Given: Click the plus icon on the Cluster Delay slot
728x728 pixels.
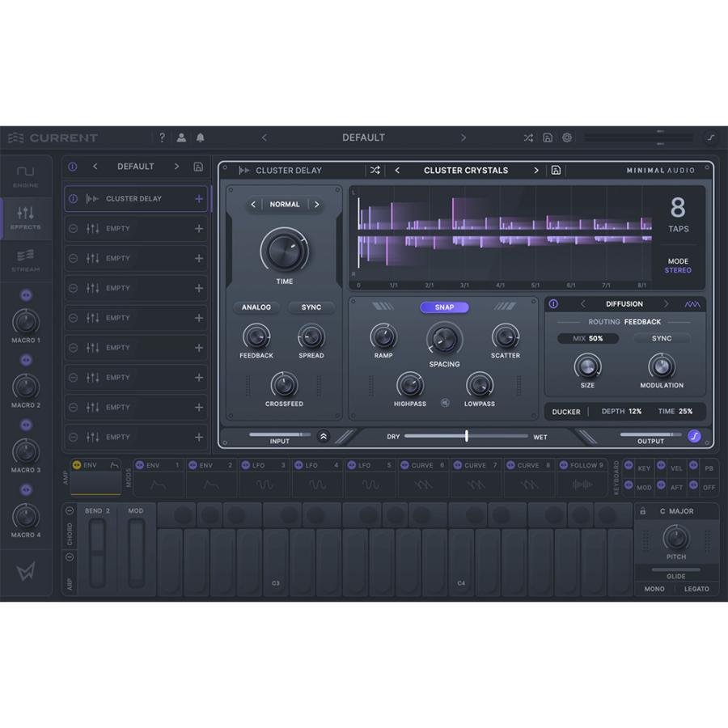Looking at the screenshot, I should [x=199, y=199].
